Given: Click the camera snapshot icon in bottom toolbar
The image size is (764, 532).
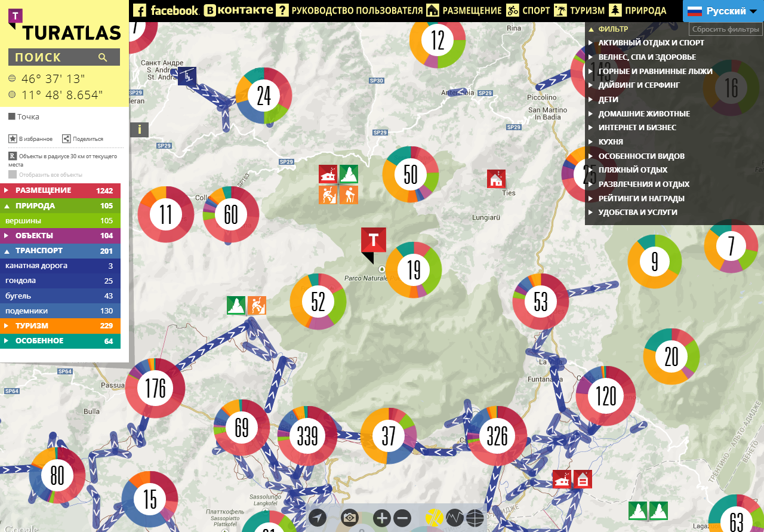Looking at the screenshot, I should click(x=350, y=518).
